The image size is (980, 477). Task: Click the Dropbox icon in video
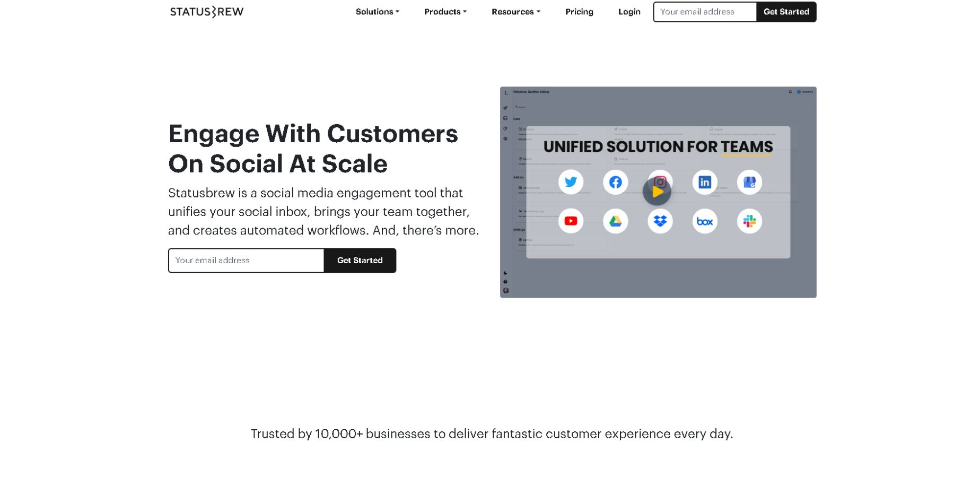click(x=660, y=221)
